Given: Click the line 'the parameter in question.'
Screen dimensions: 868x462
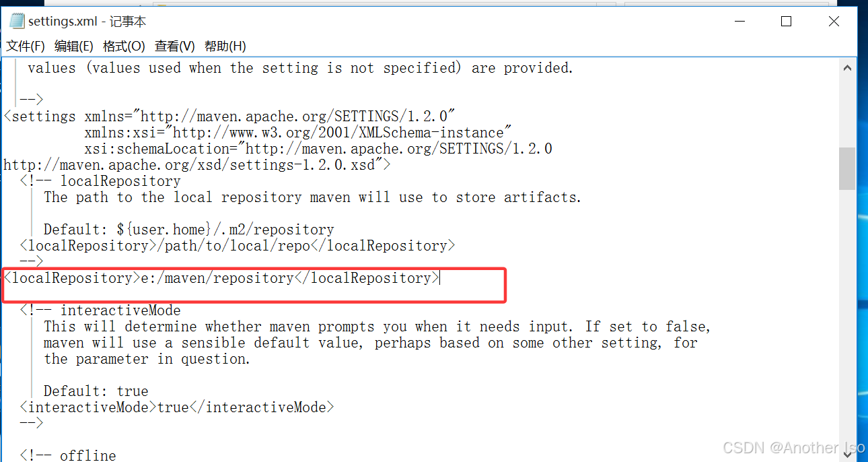Looking at the screenshot, I should click(x=147, y=359).
